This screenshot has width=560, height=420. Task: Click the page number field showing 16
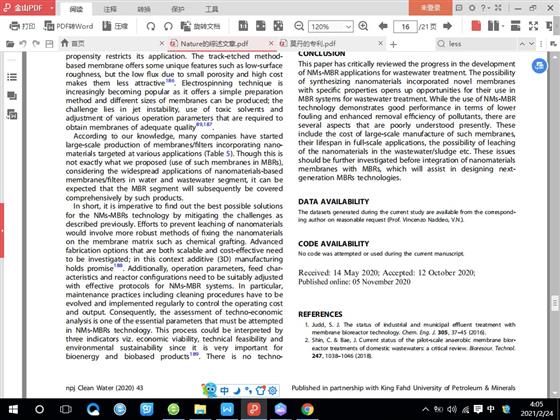tap(405, 26)
